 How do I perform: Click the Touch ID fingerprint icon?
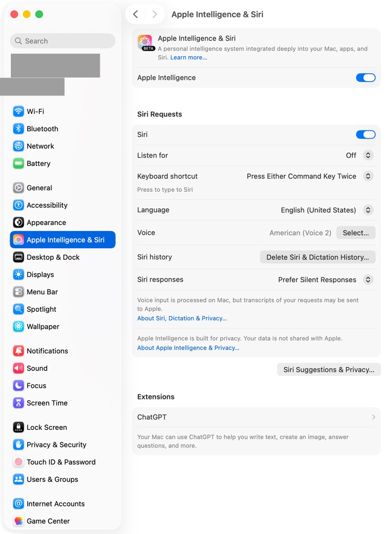(18, 462)
